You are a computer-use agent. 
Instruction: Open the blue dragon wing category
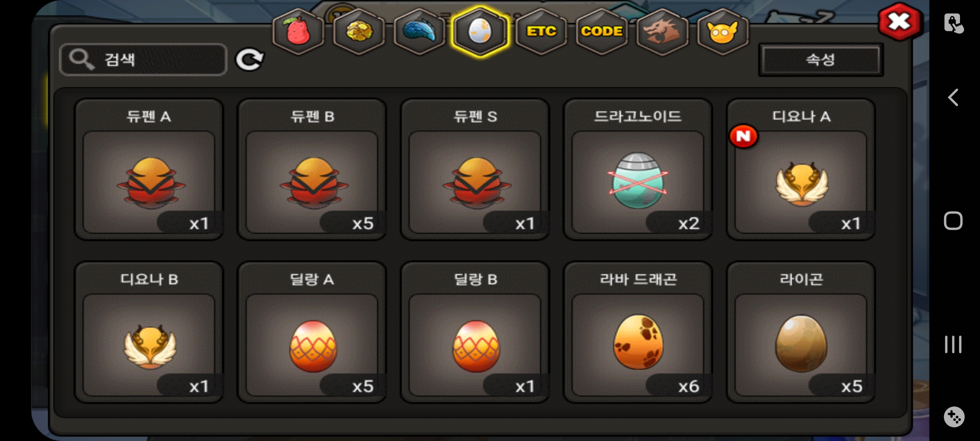(420, 31)
